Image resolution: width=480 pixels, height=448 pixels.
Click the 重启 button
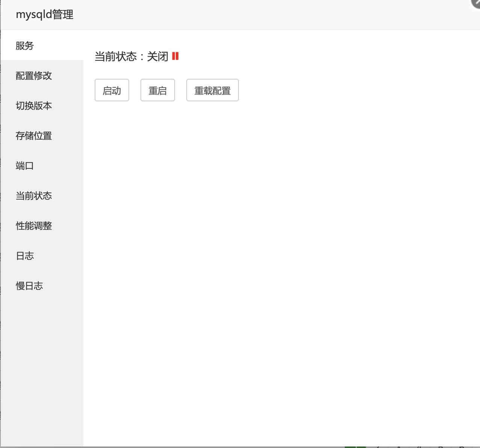coord(158,90)
